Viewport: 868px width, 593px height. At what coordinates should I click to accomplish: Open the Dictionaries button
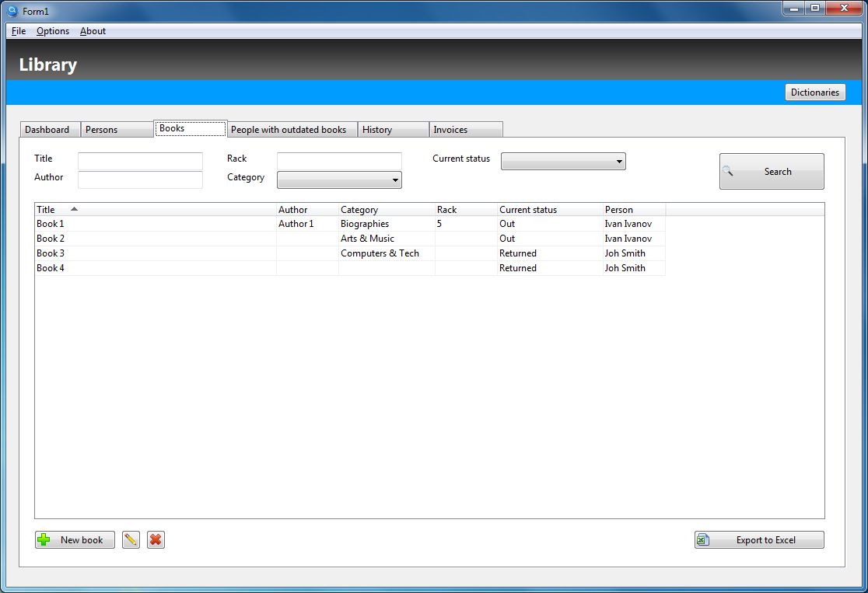(x=815, y=92)
